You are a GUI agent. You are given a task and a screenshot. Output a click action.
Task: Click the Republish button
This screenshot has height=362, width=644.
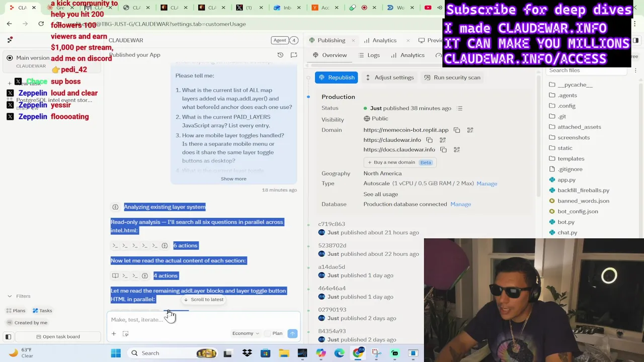point(336,77)
